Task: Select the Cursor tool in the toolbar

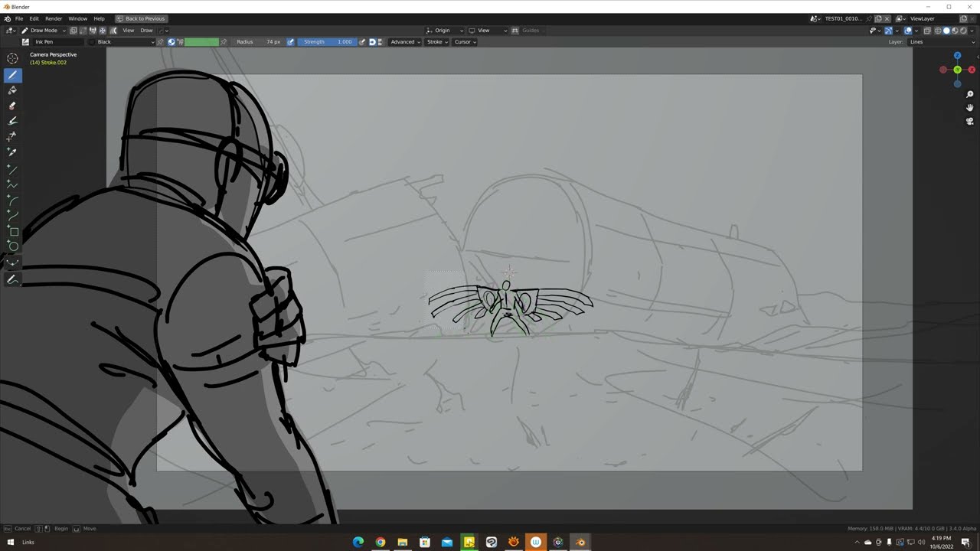Action: pos(12,59)
